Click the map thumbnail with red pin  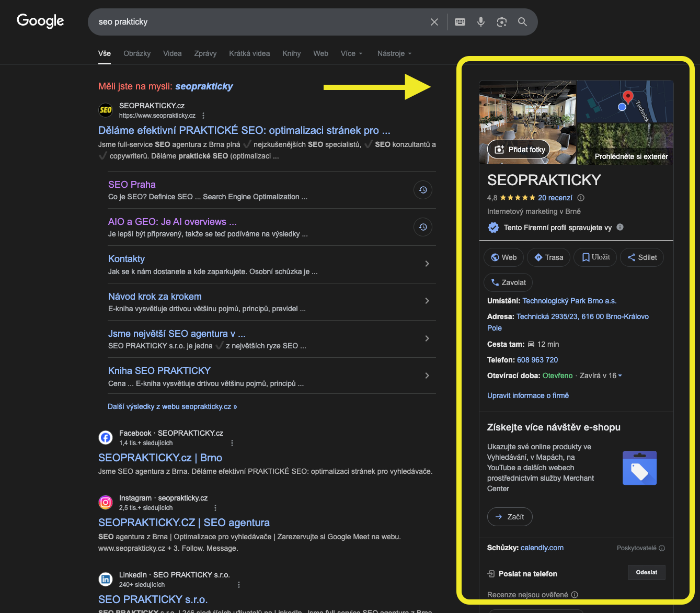pos(625,101)
